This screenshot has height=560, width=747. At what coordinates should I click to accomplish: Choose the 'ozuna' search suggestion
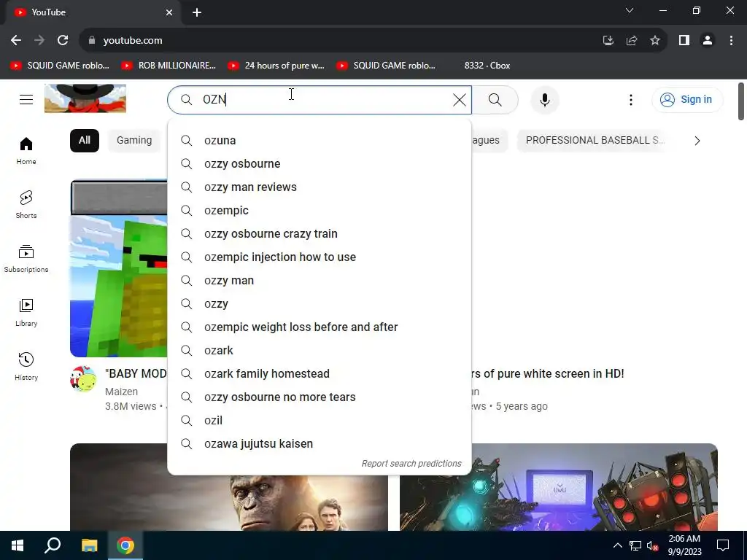pyautogui.click(x=320, y=141)
